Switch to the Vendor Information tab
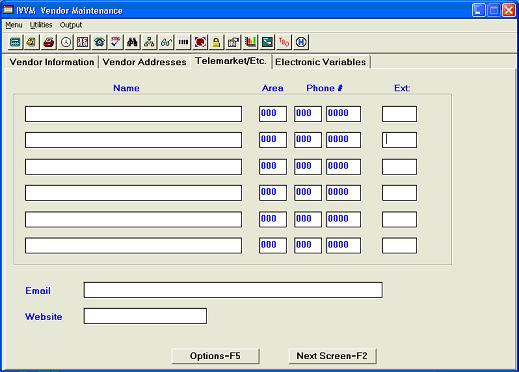519x372 pixels. (52, 62)
